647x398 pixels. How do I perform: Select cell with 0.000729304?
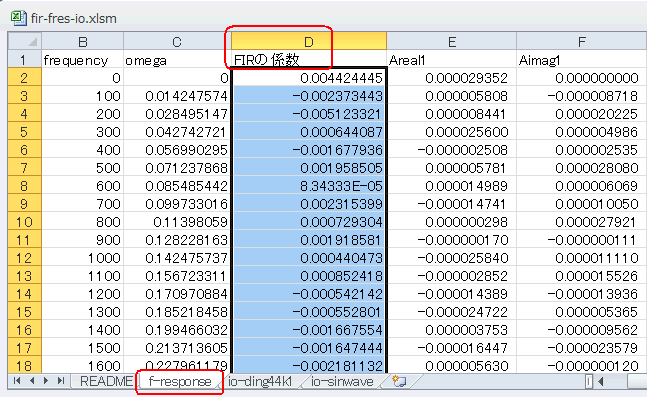click(309, 222)
